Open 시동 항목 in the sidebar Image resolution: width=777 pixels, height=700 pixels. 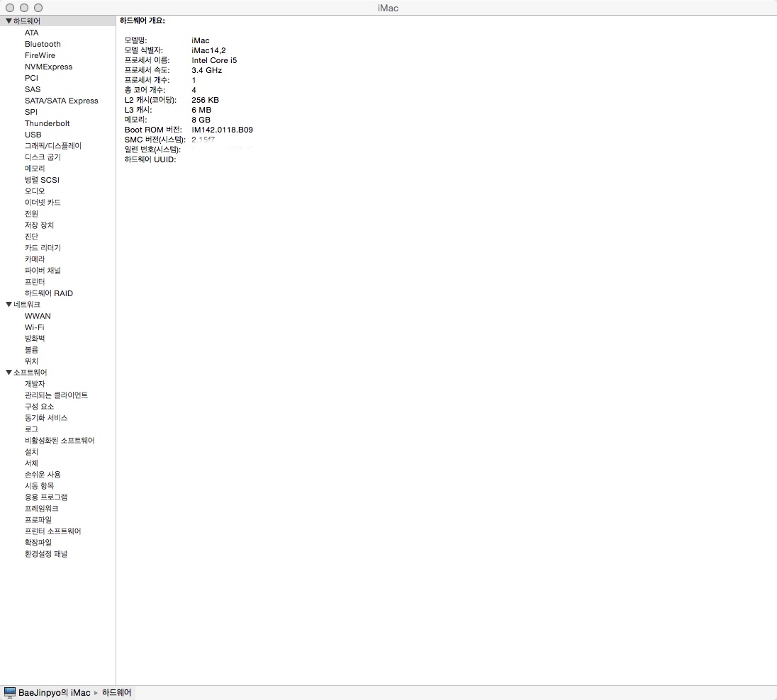pyautogui.click(x=39, y=486)
